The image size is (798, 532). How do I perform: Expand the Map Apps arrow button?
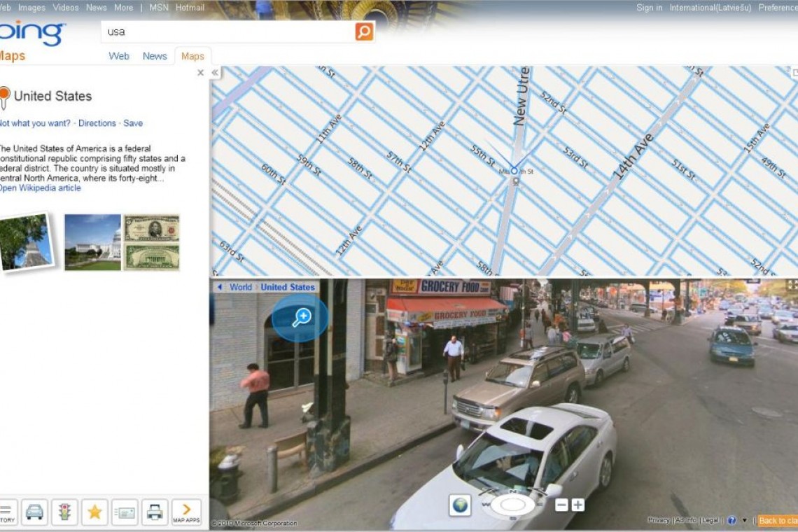[x=186, y=512]
